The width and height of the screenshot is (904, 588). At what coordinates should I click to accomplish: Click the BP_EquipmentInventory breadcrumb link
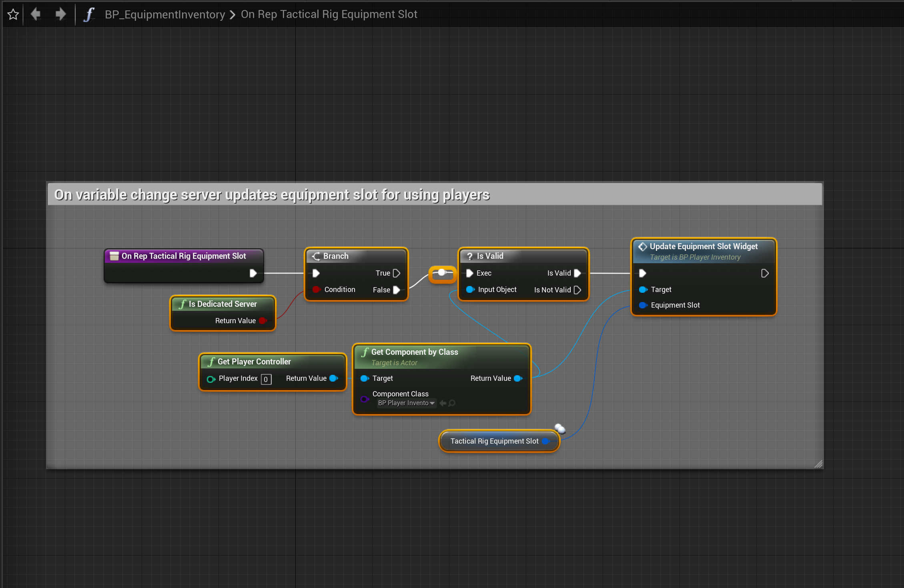165,14
